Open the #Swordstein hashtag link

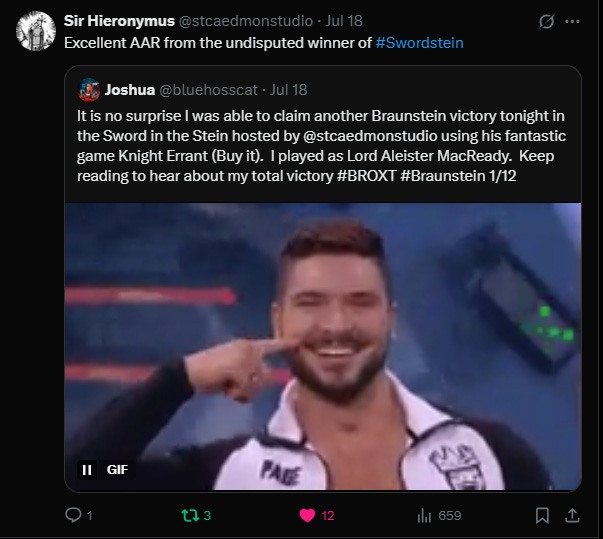pyautogui.click(x=419, y=43)
